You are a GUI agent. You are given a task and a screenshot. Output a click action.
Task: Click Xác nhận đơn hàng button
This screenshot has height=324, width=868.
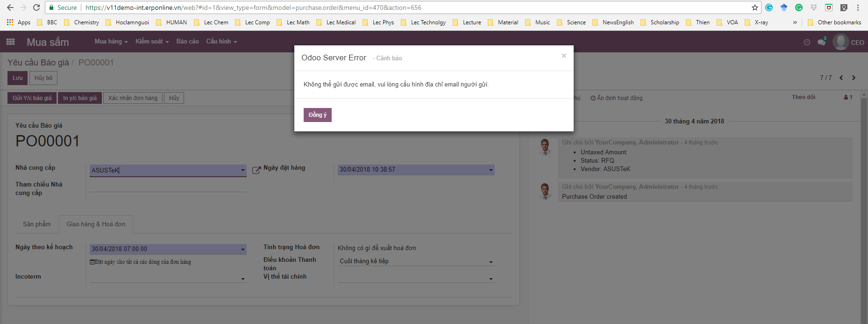[x=133, y=98]
